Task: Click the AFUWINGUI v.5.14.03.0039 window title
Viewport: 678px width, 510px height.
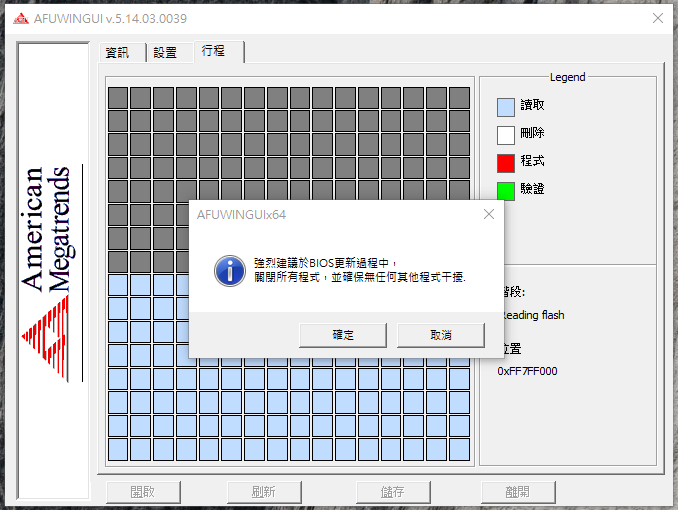Action: (x=110, y=19)
